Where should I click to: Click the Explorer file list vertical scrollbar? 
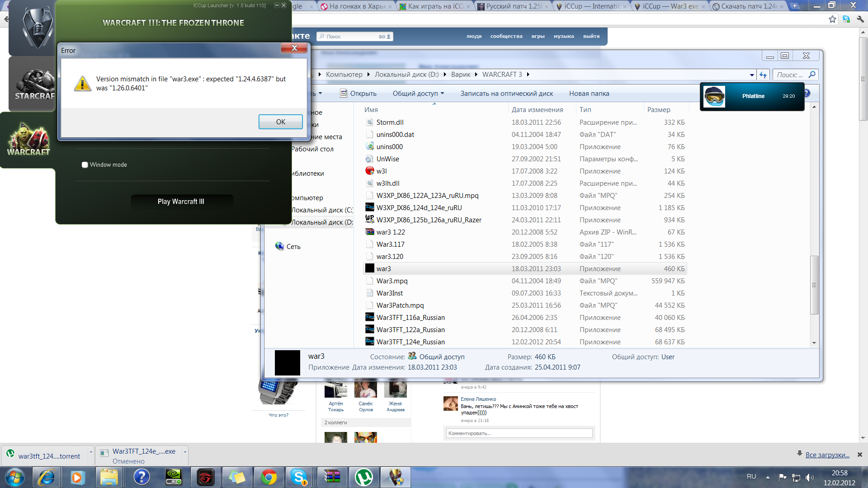tap(814, 285)
